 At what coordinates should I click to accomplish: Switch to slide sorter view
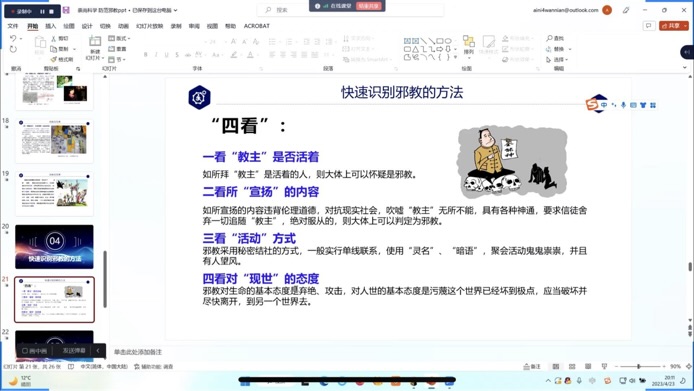(x=572, y=367)
